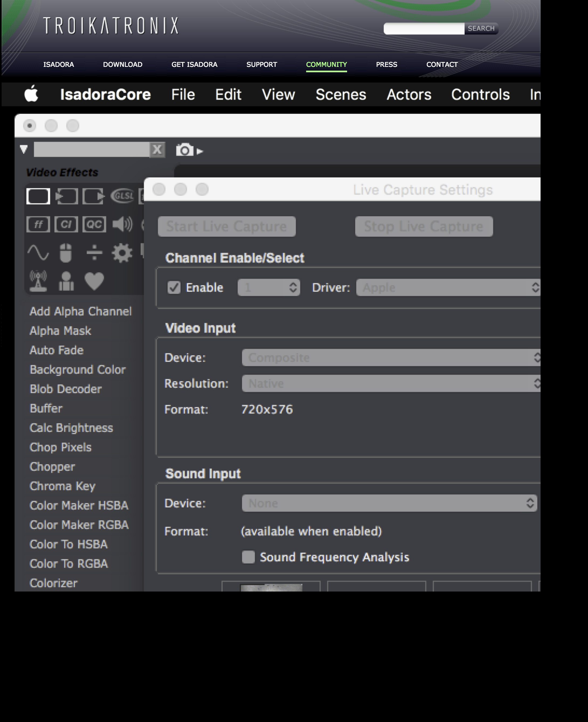
Task: Open Sound Input Device dropdown (None)
Action: click(x=389, y=503)
